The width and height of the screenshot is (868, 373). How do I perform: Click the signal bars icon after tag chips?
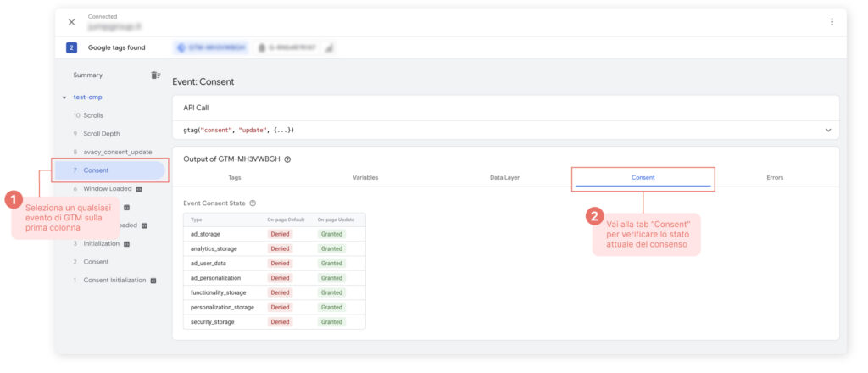pos(328,48)
